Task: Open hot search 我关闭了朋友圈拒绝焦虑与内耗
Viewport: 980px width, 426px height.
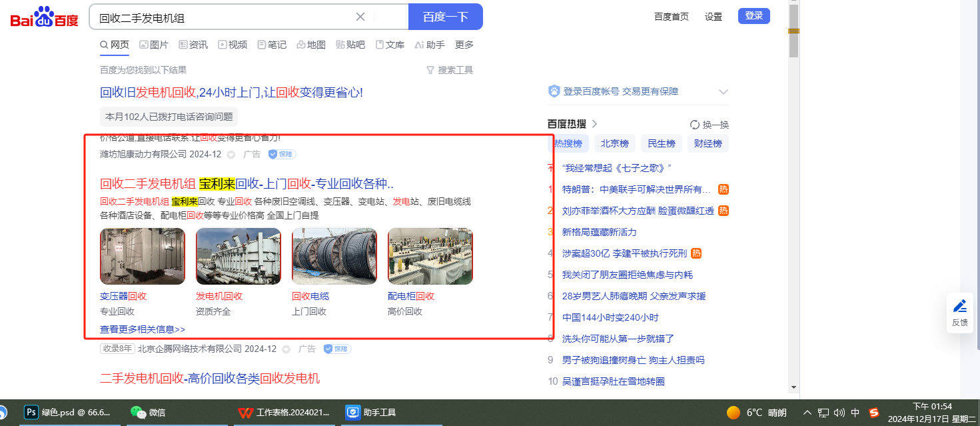Action: (x=628, y=275)
